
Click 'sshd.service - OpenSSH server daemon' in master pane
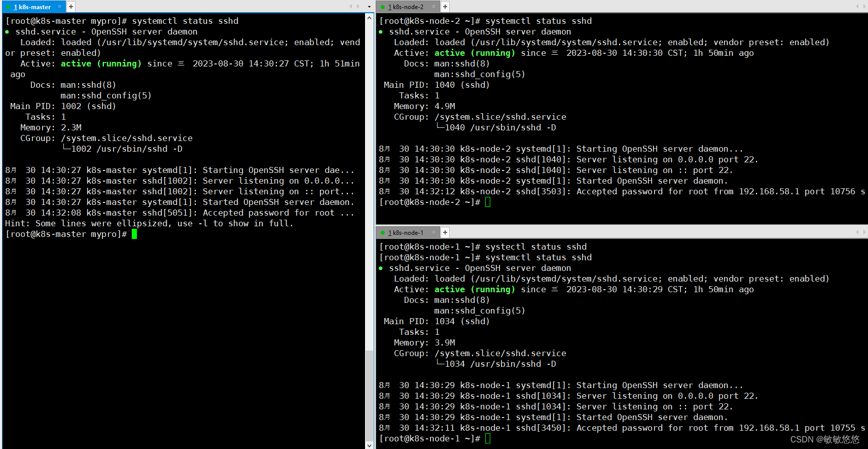[x=106, y=31]
